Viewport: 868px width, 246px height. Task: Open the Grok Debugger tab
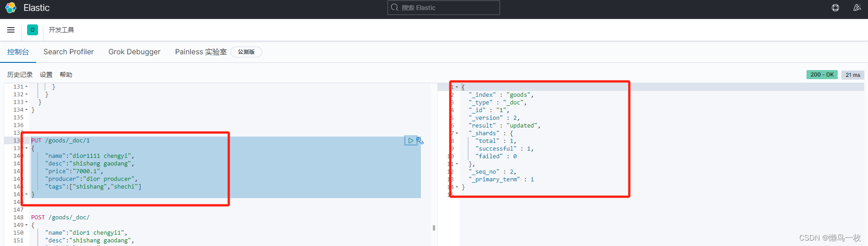pyautogui.click(x=134, y=52)
